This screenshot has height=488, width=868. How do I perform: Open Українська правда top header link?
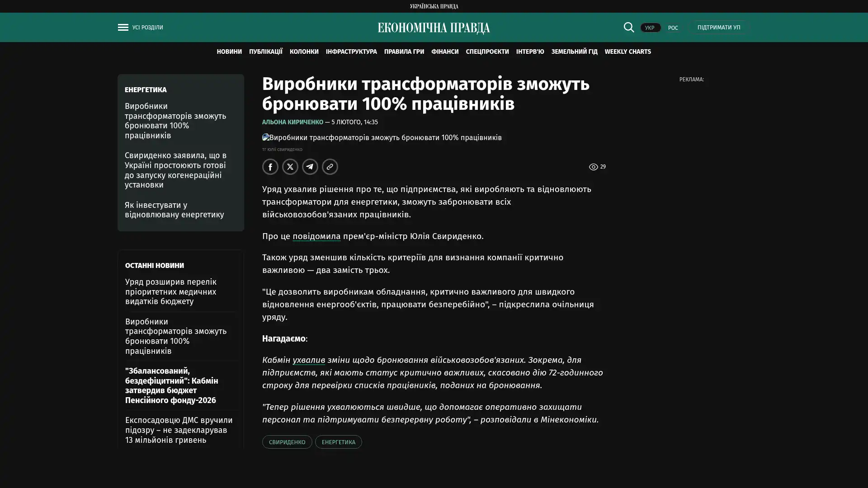(434, 6)
